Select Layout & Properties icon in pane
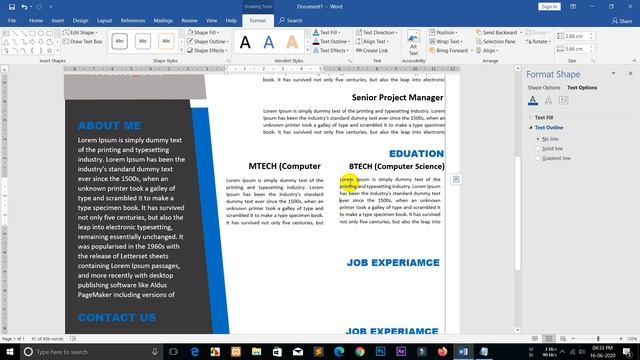 click(564, 100)
